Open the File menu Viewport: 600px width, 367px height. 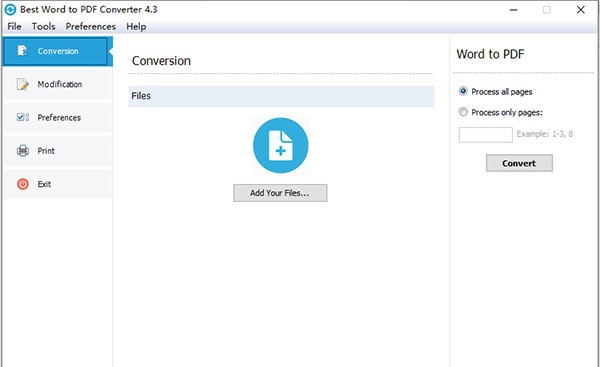tap(14, 26)
